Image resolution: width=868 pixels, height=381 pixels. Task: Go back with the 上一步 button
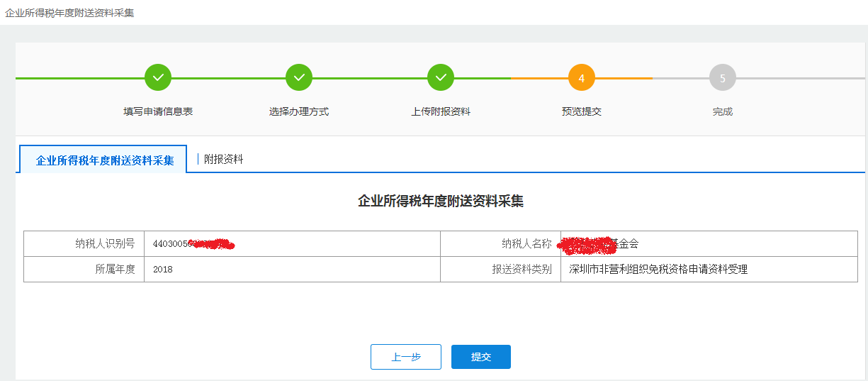405,357
